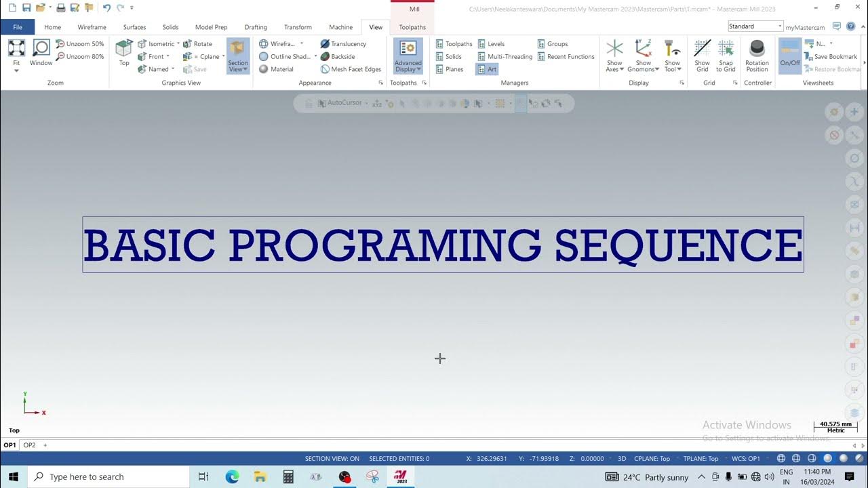Screen dimensions: 868x488
Task: Switch to Solids tab
Action: [x=170, y=27]
